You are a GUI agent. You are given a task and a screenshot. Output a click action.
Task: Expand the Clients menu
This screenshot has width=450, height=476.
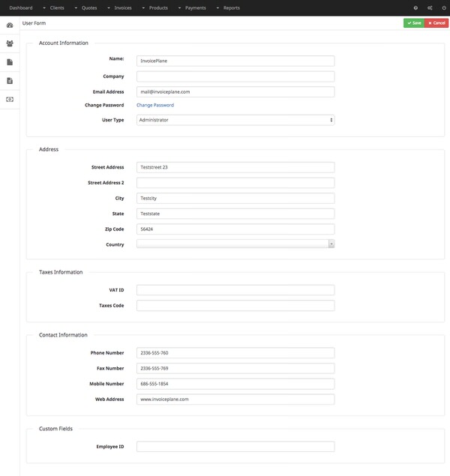(54, 8)
